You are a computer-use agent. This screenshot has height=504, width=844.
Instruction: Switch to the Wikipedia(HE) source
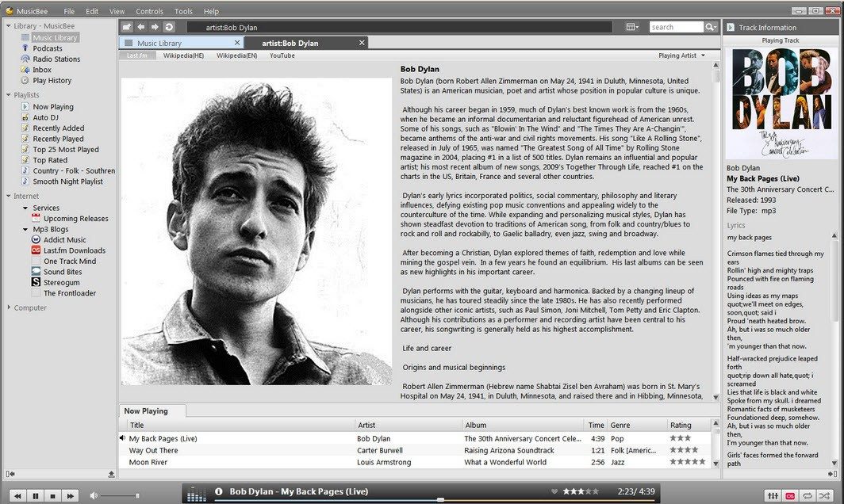point(183,55)
